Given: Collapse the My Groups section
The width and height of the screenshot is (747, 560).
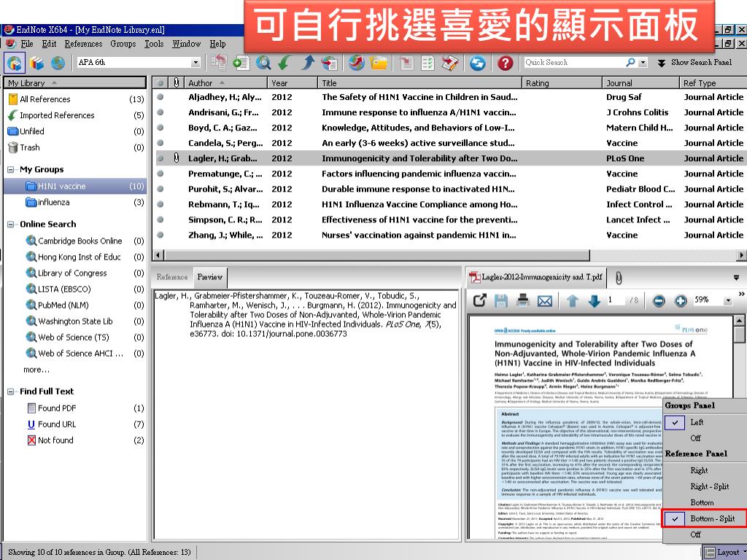Looking at the screenshot, I should [10, 169].
